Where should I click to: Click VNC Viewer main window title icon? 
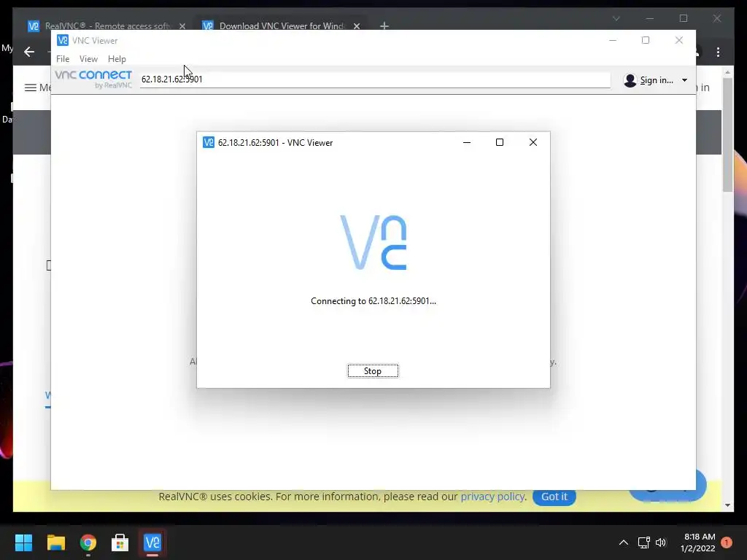(x=63, y=41)
